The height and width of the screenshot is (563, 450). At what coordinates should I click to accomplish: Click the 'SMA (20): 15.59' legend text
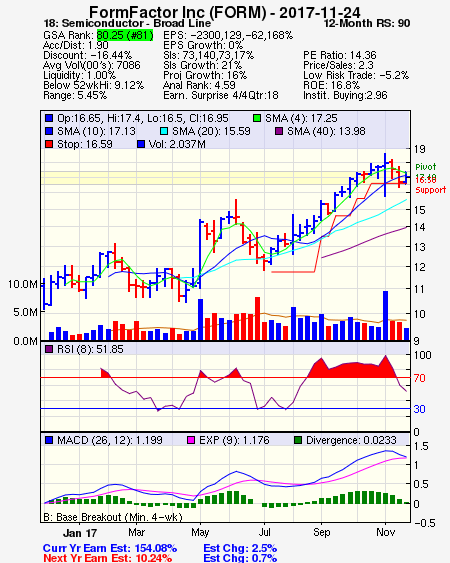pyautogui.click(x=211, y=131)
